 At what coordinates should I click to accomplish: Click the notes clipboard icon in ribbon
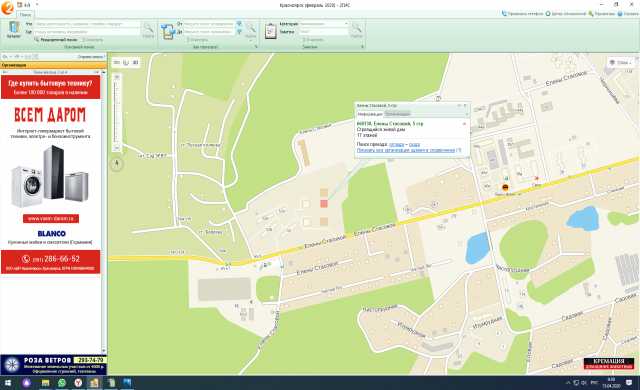271,31
